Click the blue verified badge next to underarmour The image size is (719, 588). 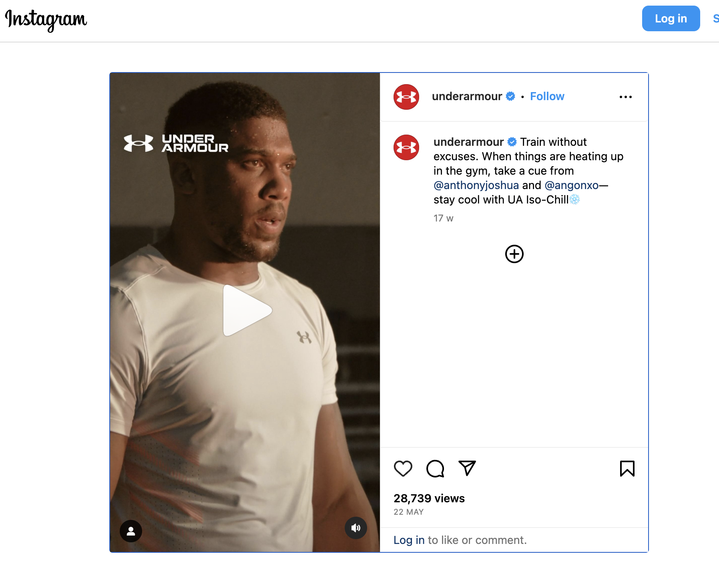[x=510, y=96]
